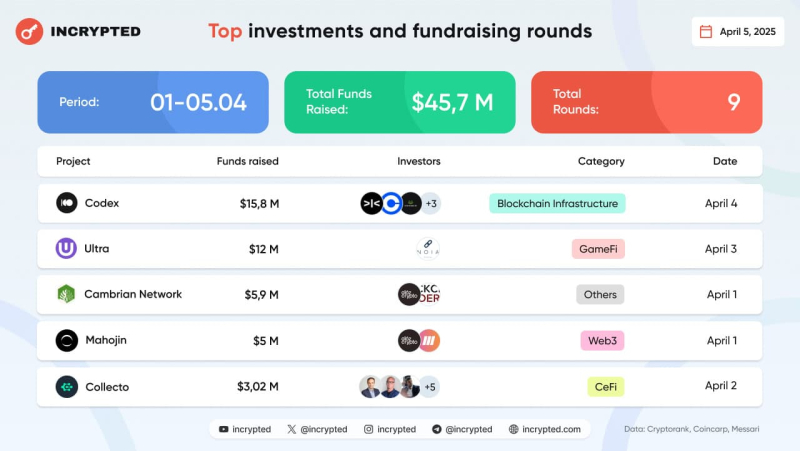800x451 pixels.
Task: Click the NOIA investor logo in Ultra row
Action: (x=428, y=249)
